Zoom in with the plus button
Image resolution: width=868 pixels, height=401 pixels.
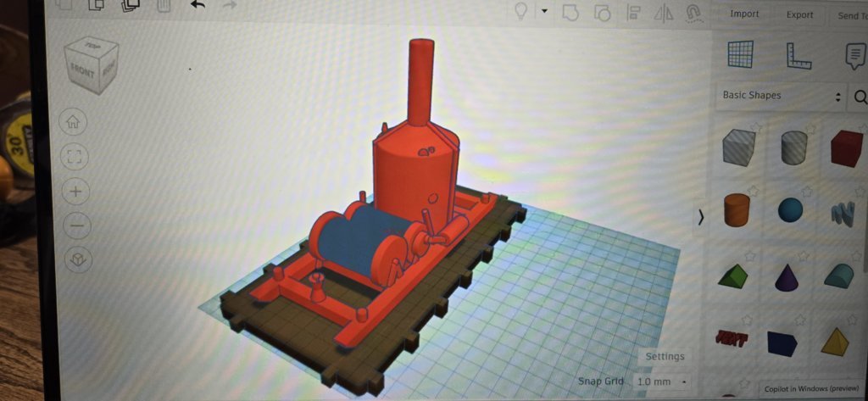pos(75,192)
